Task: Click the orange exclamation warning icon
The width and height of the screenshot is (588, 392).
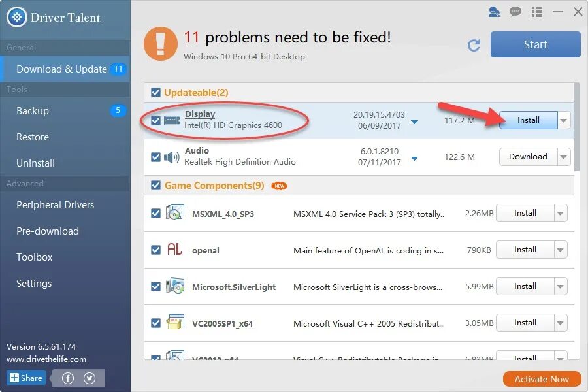Action: (x=161, y=44)
